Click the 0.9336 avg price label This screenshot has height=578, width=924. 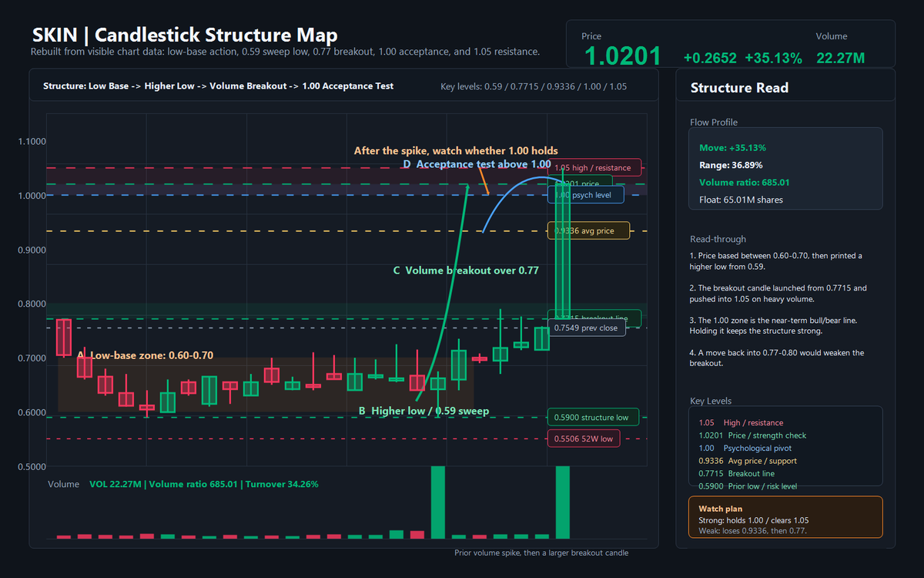pos(588,231)
